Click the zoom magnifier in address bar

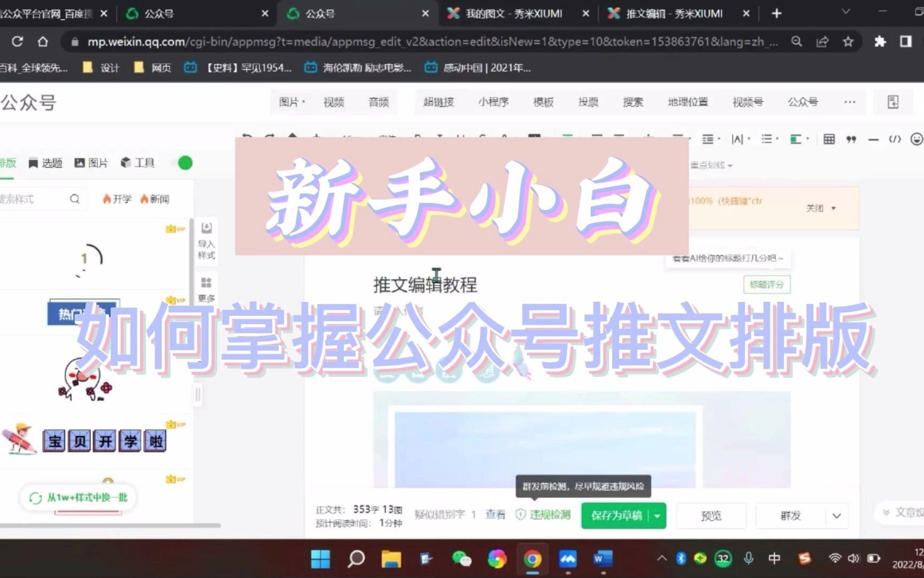point(797,42)
